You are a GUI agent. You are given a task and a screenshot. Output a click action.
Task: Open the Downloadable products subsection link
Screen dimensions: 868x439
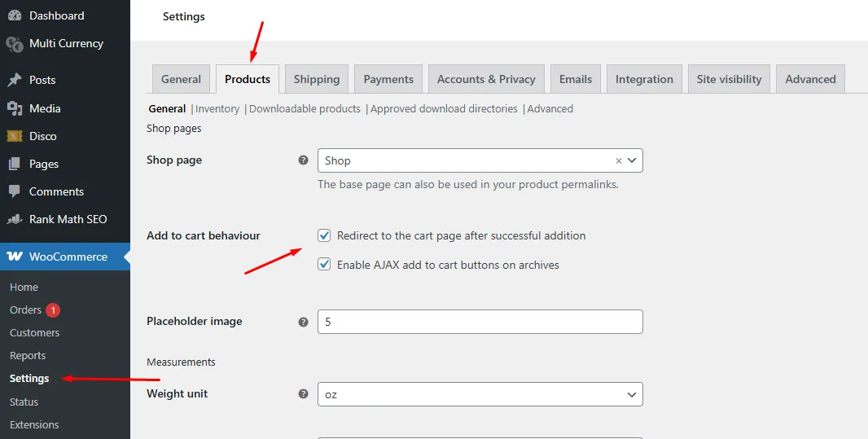pyautogui.click(x=305, y=108)
